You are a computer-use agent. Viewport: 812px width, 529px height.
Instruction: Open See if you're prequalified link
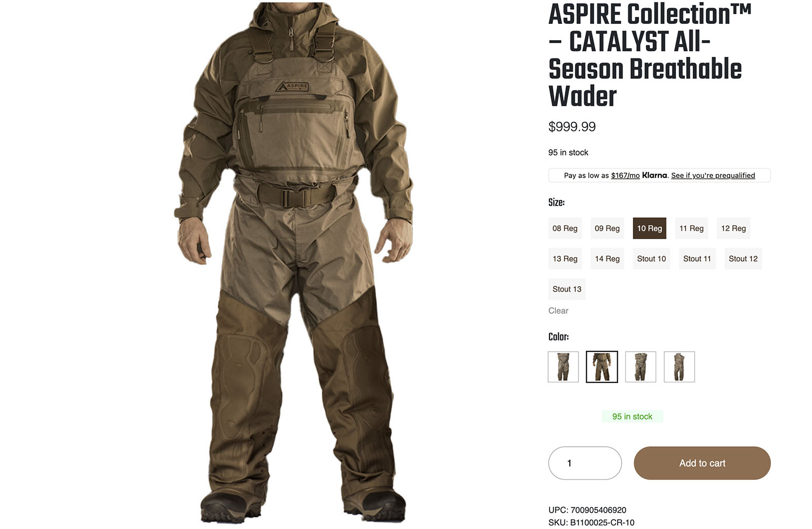click(713, 176)
